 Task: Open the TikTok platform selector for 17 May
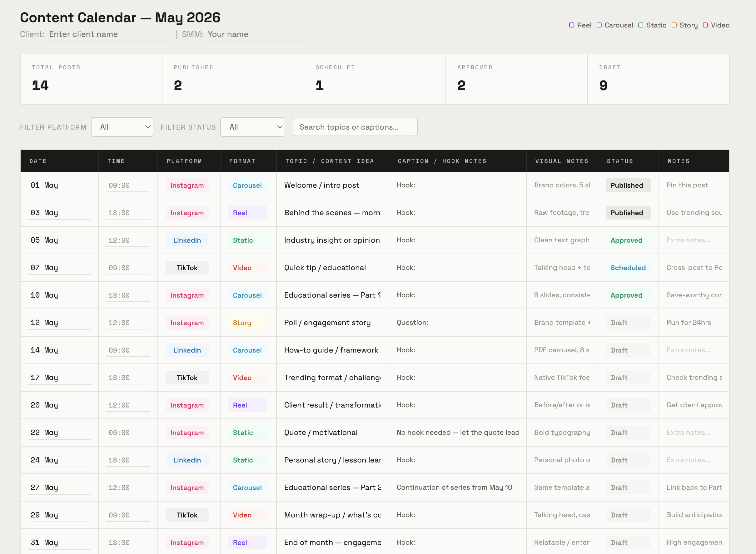(x=187, y=378)
